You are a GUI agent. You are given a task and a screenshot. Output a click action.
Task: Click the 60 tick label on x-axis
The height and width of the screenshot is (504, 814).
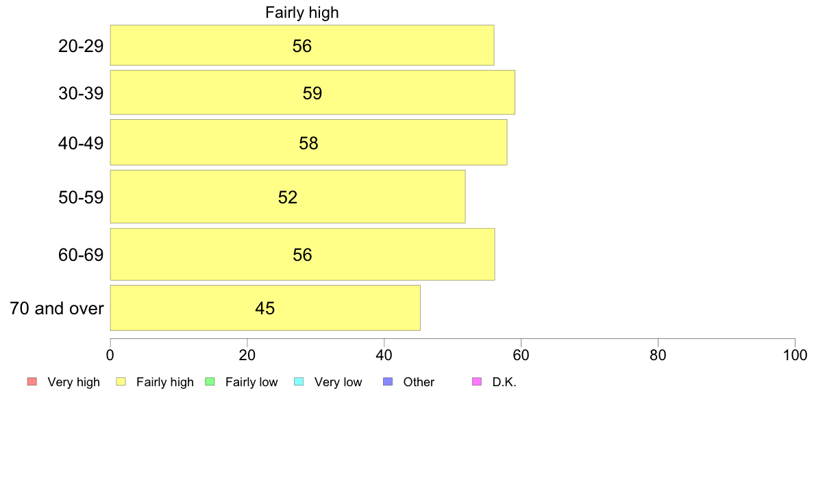tap(521, 355)
